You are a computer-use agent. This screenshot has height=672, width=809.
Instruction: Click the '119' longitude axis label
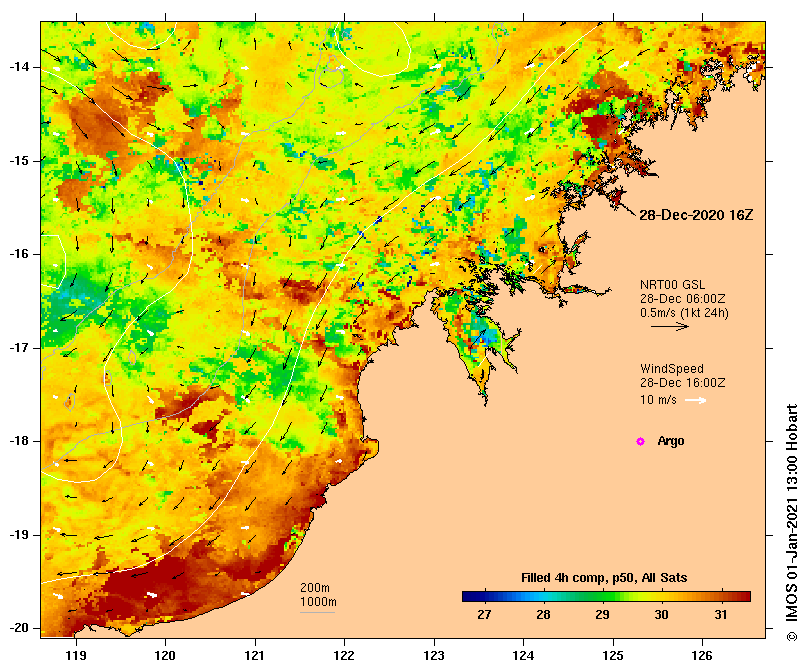(x=76, y=656)
